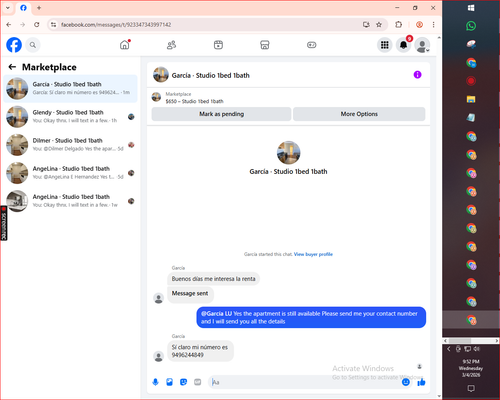Screen dimensions: 500x400
Task: Choose a sticker icon
Action: click(183, 382)
